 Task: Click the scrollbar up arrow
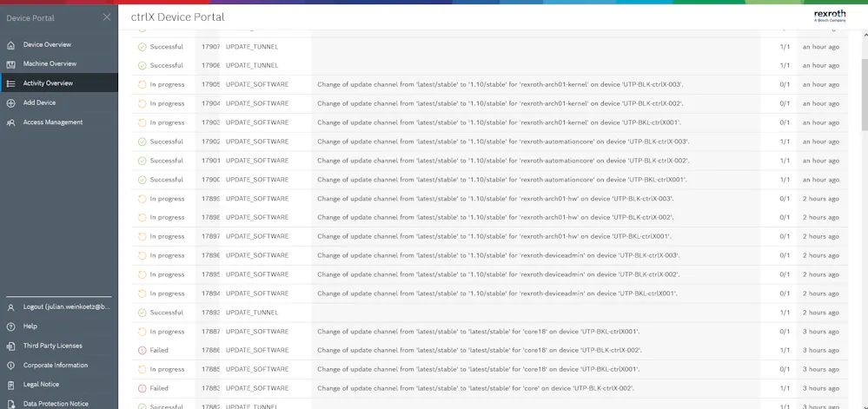865,35
